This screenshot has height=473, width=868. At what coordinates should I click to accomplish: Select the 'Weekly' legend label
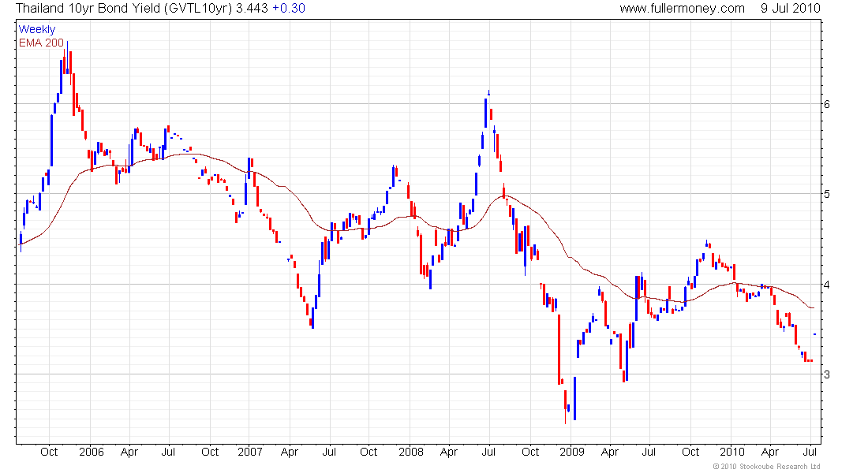[x=37, y=29]
